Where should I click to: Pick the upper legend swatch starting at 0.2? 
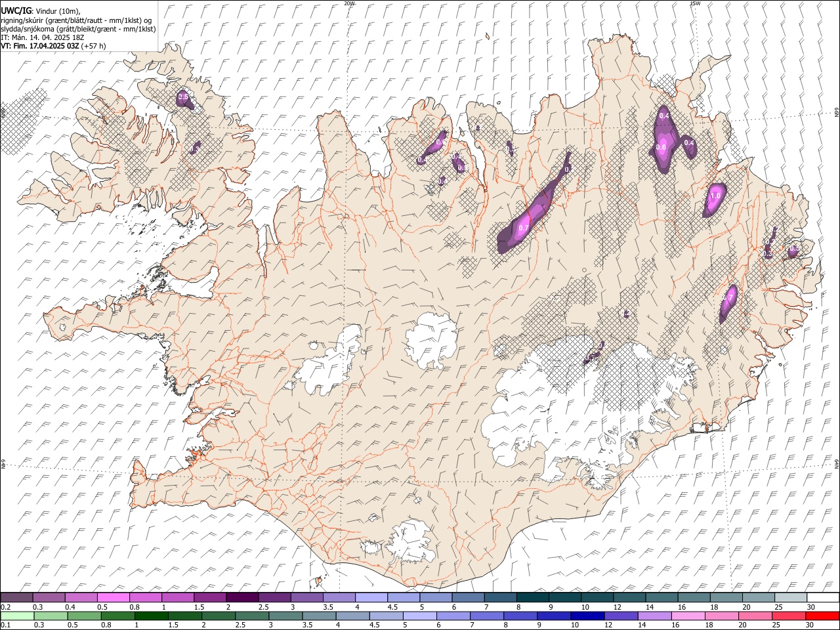(16, 598)
